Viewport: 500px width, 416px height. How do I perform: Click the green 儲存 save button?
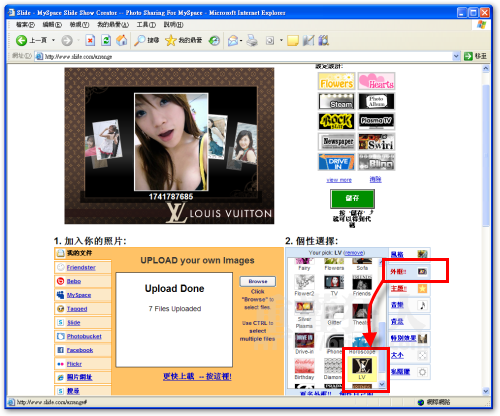click(x=352, y=198)
